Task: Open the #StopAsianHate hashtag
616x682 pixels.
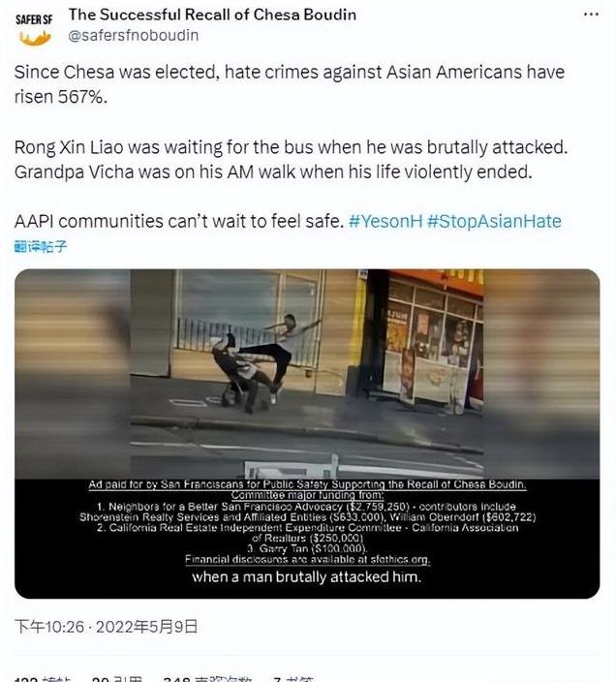Action: [494, 222]
